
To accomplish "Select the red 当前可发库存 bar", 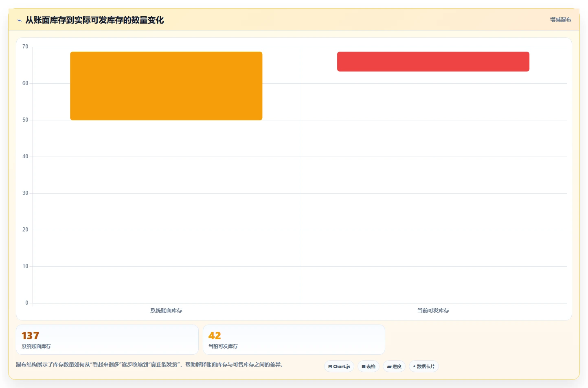I will coord(433,61).
